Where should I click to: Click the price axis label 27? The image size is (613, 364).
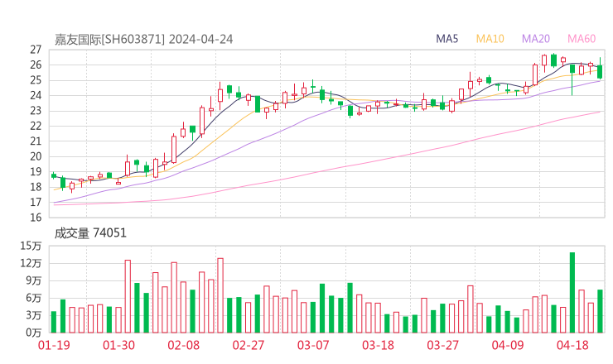[x=36, y=50]
